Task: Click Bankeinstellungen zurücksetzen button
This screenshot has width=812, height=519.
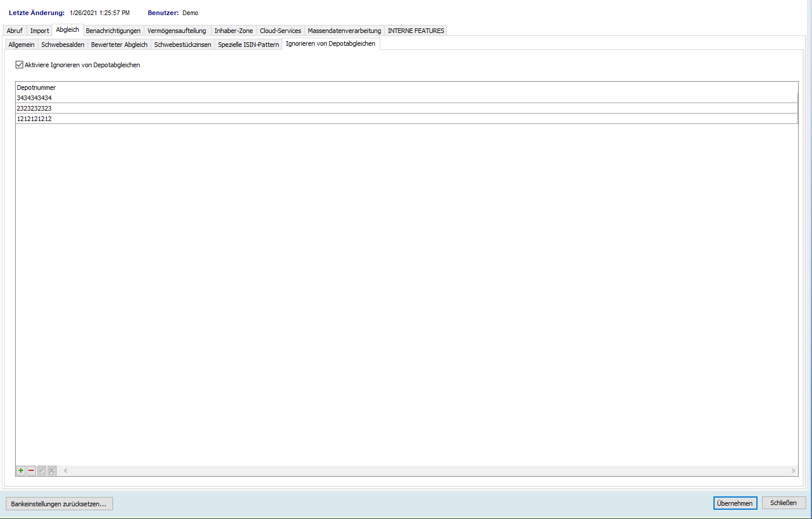Action: click(59, 504)
